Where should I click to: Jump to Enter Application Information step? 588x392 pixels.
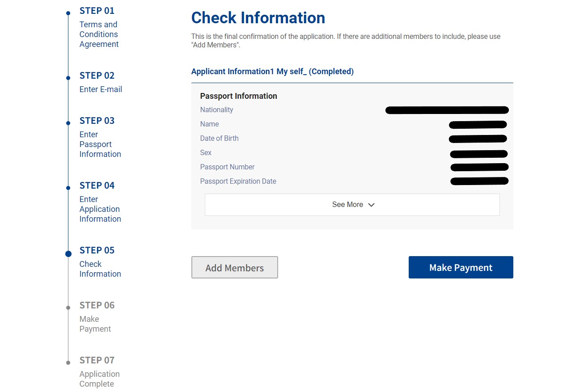(x=100, y=209)
